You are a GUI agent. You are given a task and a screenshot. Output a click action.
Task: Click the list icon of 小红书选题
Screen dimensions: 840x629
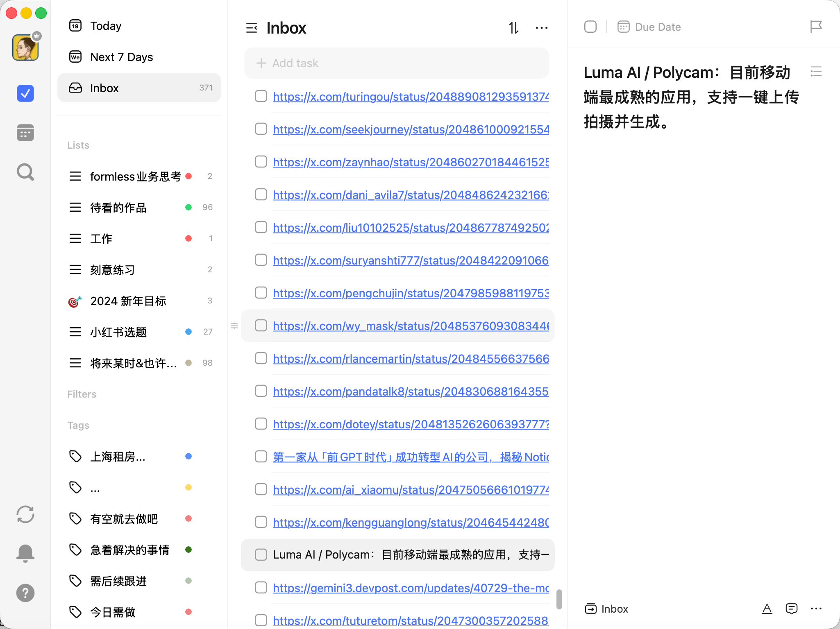[75, 332]
